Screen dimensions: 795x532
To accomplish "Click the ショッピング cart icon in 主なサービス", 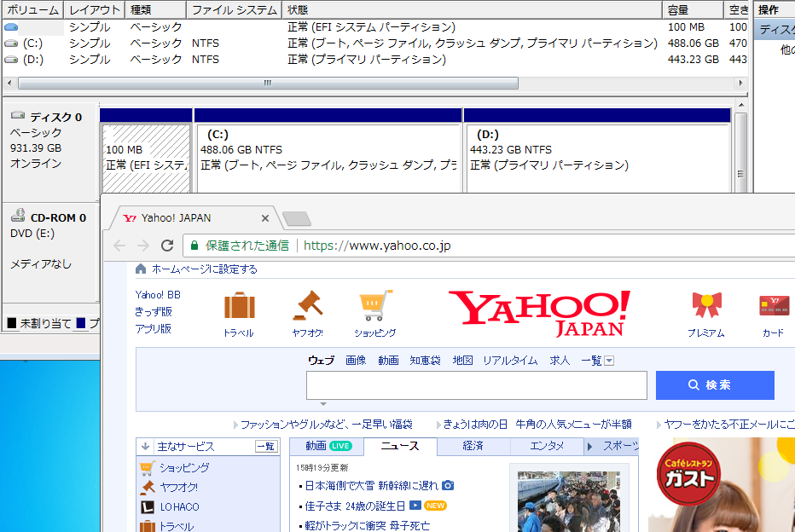I will click(x=147, y=468).
